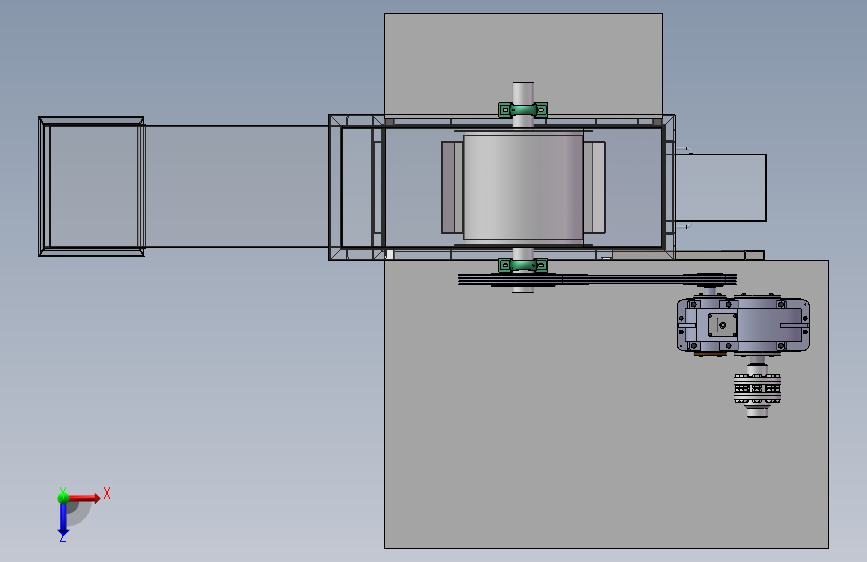Select the square hopper at the left end
This screenshot has height=562, width=867.
[91, 186]
